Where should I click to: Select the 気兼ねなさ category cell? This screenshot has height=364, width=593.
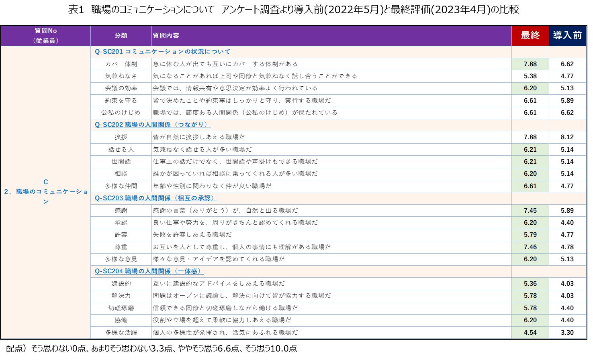pyautogui.click(x=121, y=76)
